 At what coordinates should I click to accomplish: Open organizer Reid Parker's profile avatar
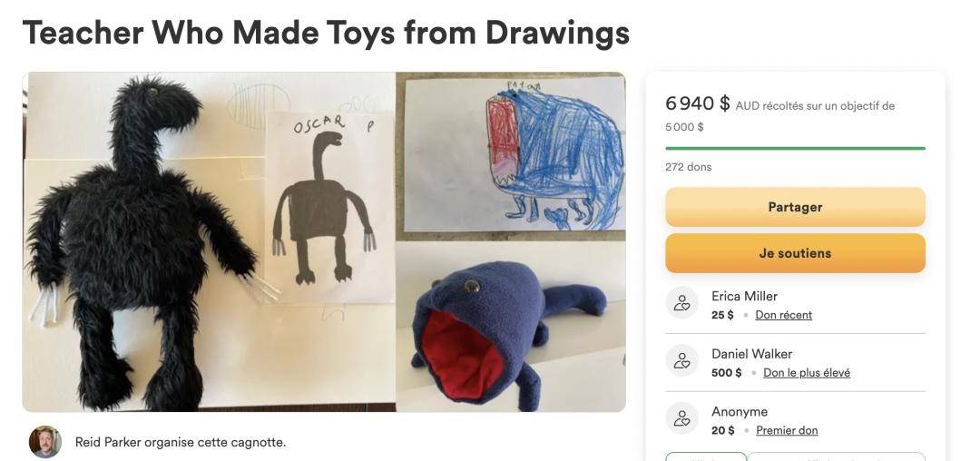click(45, 442)
